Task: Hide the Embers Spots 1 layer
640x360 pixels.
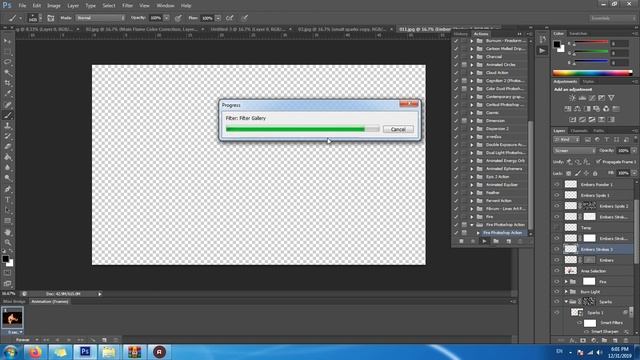Action: pos(557,195)
